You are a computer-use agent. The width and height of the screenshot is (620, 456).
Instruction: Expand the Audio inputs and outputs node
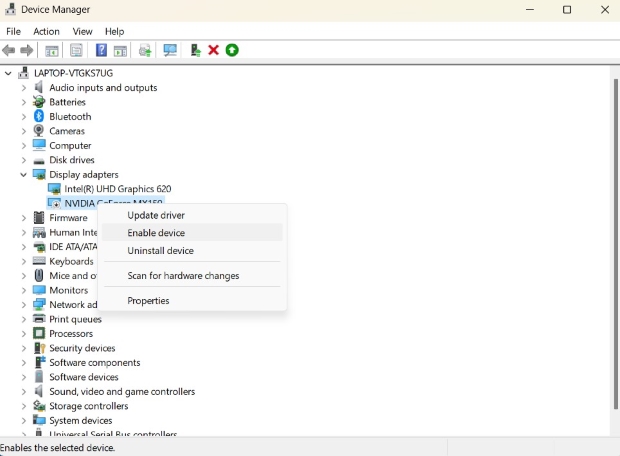click(x=24, y=88)
